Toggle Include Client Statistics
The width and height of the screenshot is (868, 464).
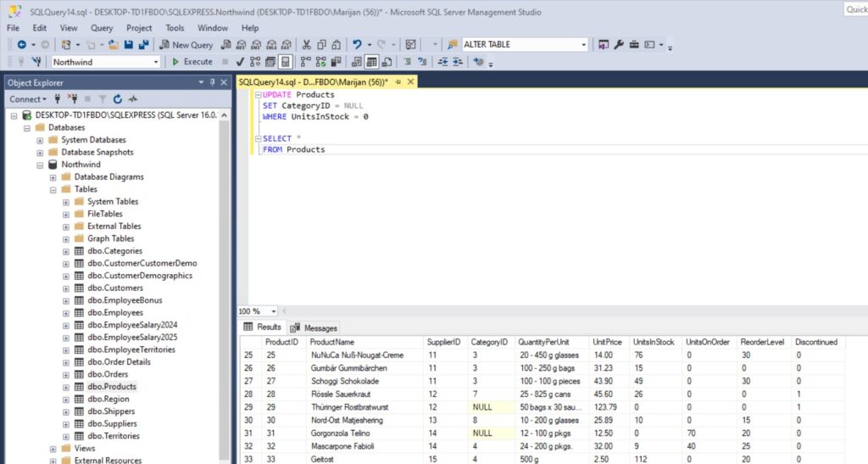(x=336, y=61)
